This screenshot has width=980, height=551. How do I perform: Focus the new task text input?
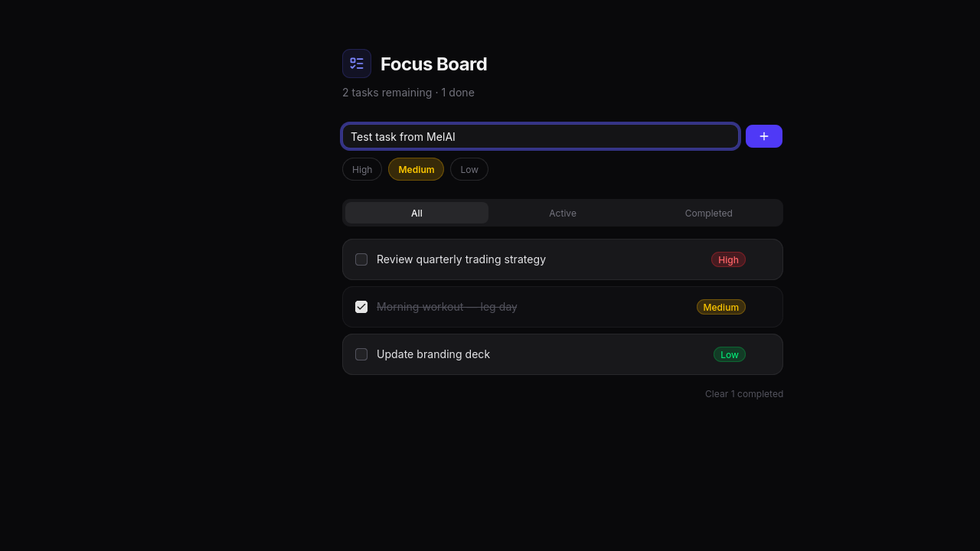click(x=540, y=136)
